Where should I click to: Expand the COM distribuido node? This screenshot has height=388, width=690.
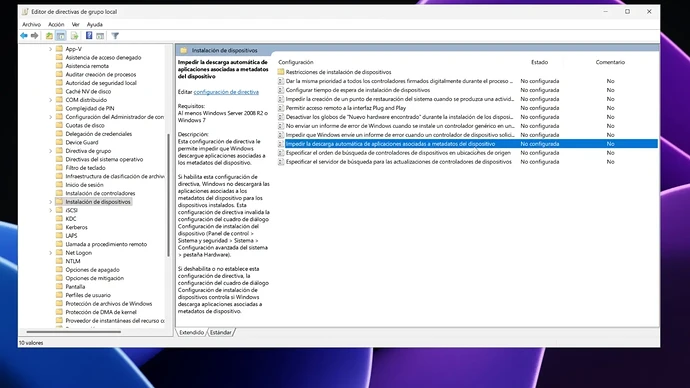coord(50,100)
